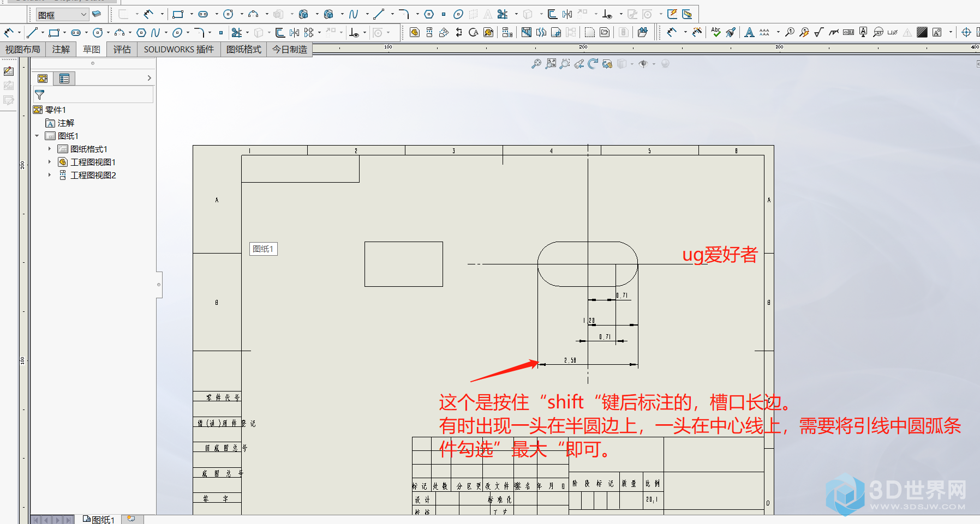Select the Balloon tool
The image size is (980, 524).
click(790, 33)
